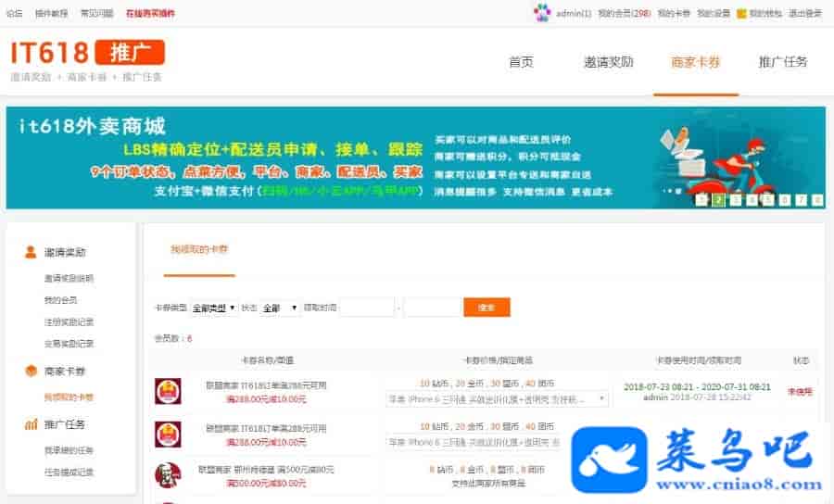Click 退出登录 to log out
Image resolution: width=834 pixels, height=504 pixels.
805,13
